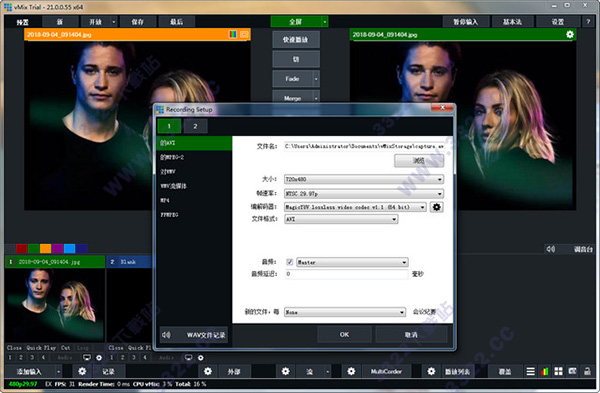Switch to recording tab 2
The height and width of the screenshot is (393, 600).
195,126
